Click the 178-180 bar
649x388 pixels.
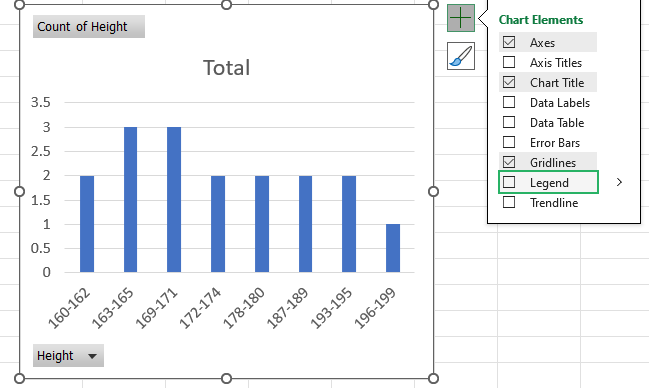click(x=262, y=224)
